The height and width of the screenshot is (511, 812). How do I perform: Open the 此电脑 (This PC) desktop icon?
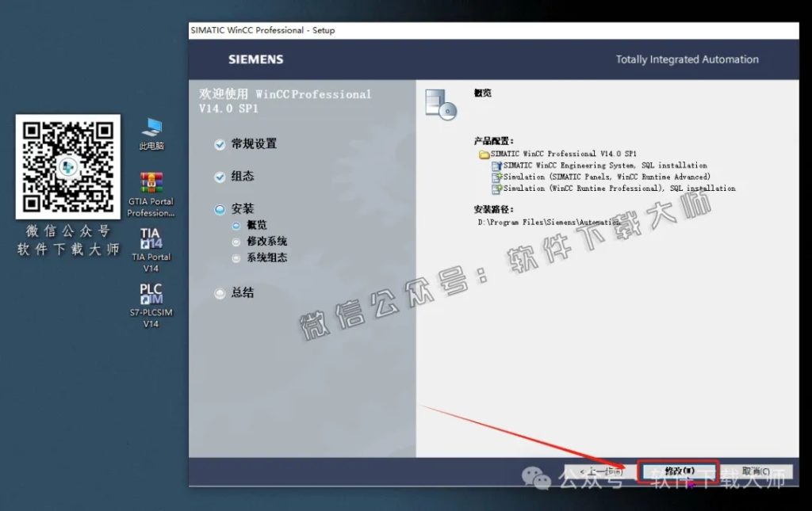click(151, 127)
